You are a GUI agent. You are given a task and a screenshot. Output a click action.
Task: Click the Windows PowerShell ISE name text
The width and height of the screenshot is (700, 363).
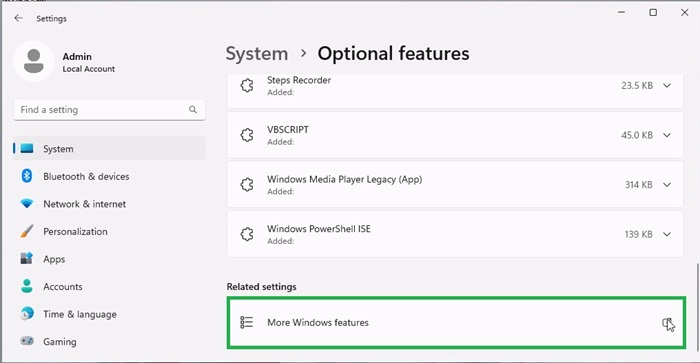[319, 229]
